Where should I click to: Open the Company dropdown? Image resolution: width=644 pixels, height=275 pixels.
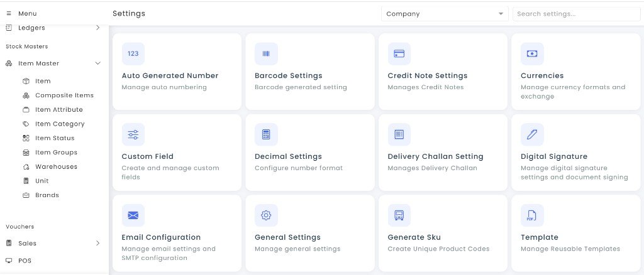pos(445,14)
